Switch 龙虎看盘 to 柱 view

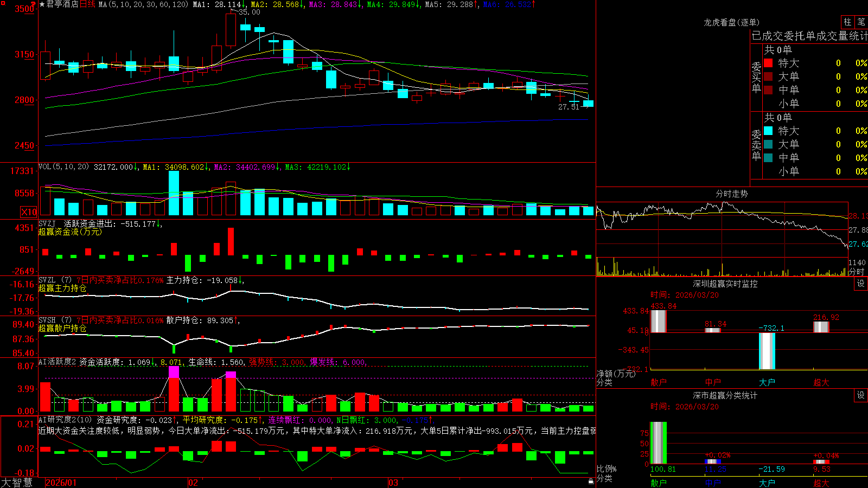pyautogui.click(x=847, y=22)
